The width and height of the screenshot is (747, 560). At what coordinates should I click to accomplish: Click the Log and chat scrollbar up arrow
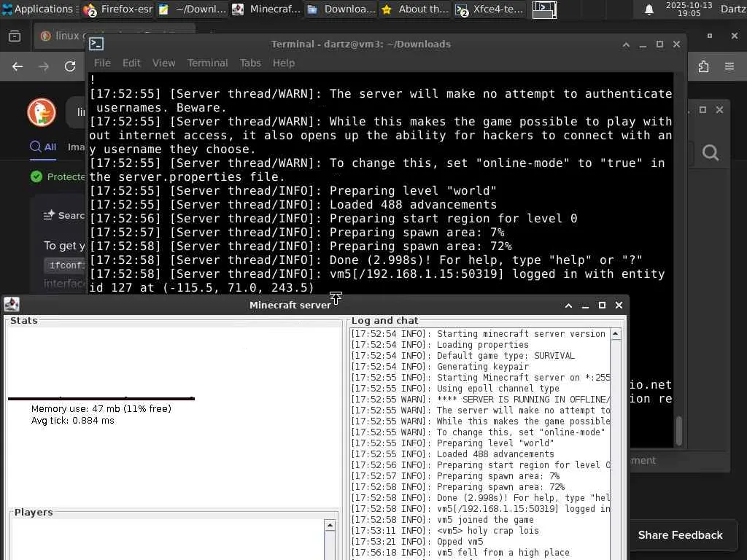(x=616, y=334)
